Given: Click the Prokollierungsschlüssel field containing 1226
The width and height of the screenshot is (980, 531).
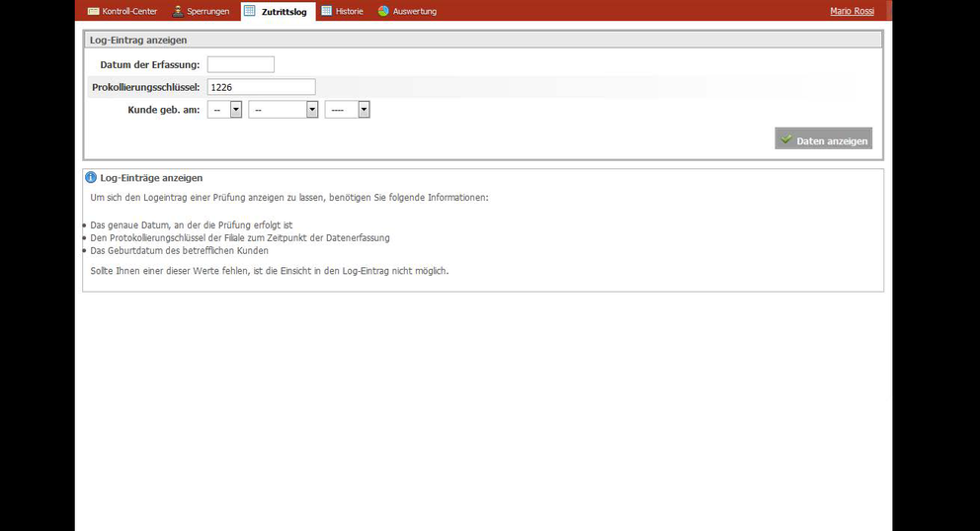Looking at the screenshot, I should click(261, 87).
